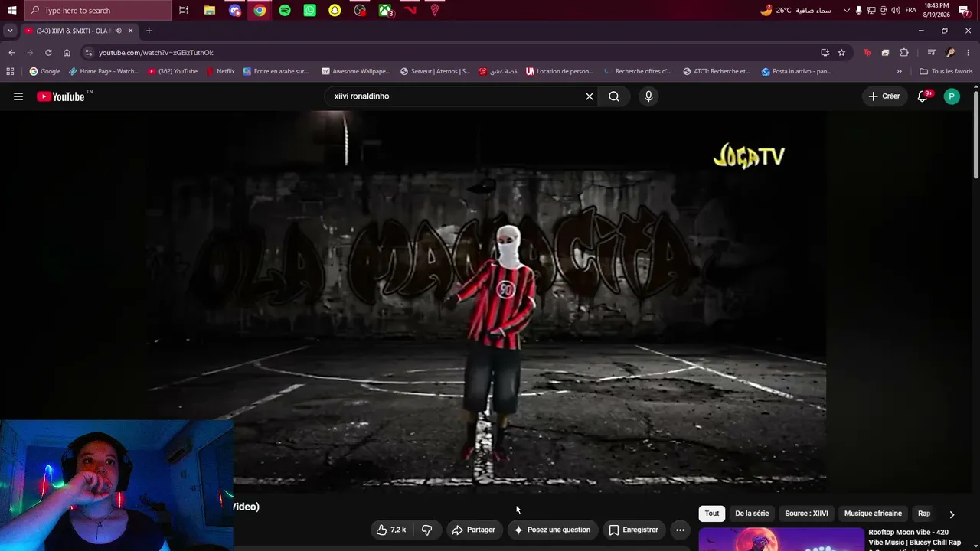Open the YouTube account avatar menu
The width and height of the screenshot is (980, 551).
pyautogui.click(x=952, y=96)
